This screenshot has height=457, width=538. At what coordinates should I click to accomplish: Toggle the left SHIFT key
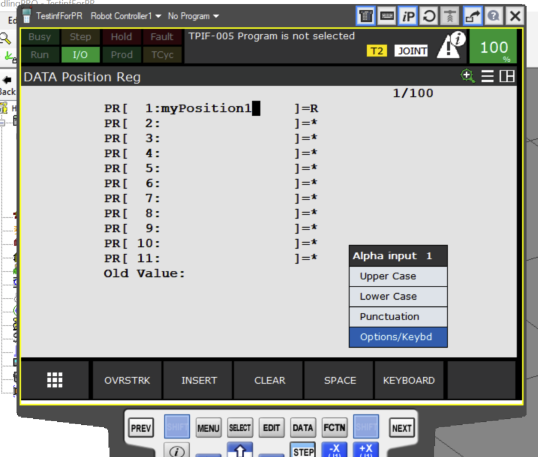point(177,426)
